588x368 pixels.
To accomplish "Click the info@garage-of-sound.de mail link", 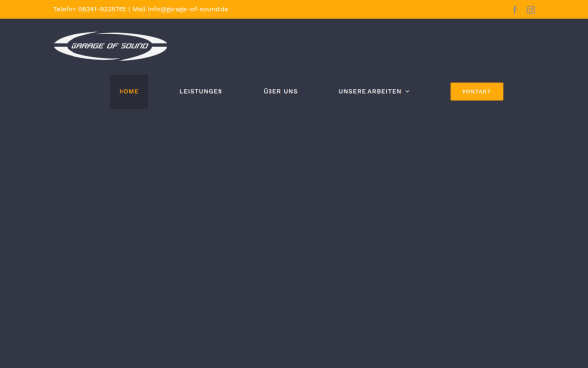I will (188, 9).
